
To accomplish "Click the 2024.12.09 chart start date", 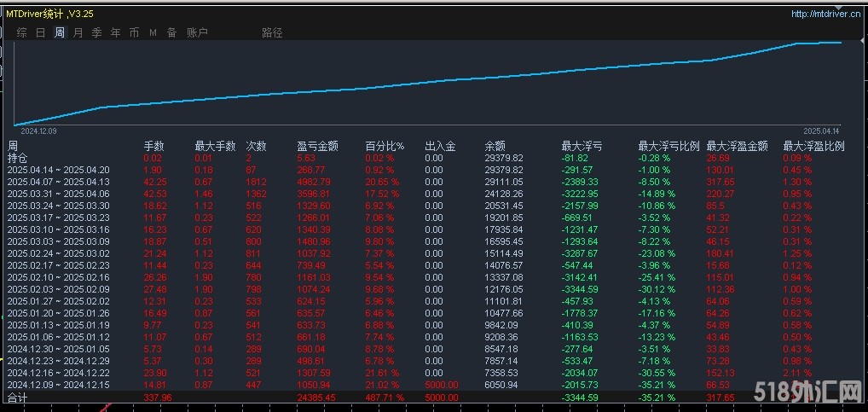I will point(38,131).
